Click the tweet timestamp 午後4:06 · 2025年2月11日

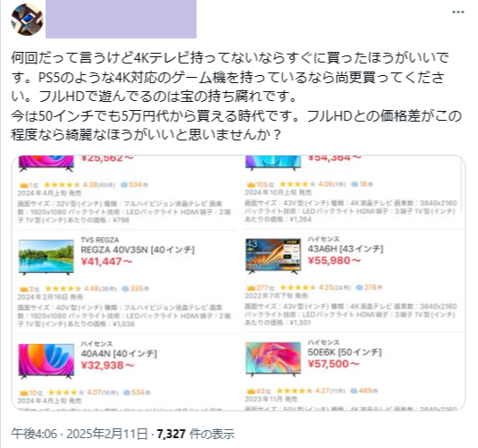tap(80, 434)
